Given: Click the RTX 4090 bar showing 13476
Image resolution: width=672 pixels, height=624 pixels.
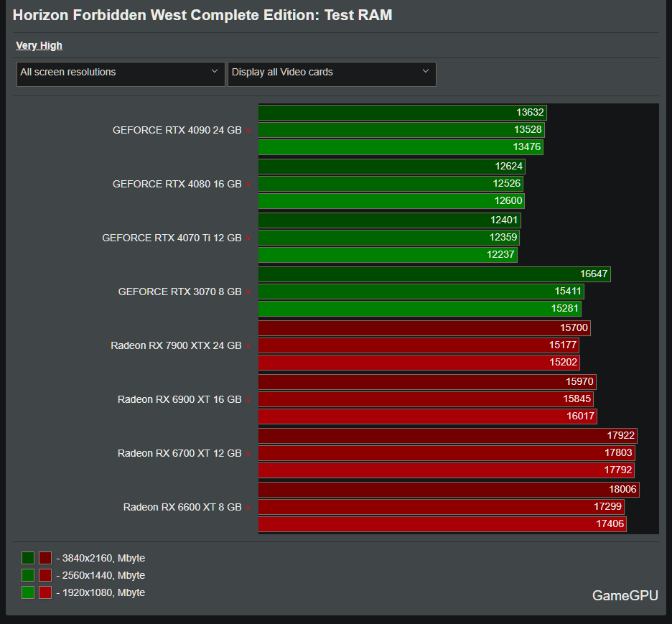Looking at the screenshot, I should [401, 147].
